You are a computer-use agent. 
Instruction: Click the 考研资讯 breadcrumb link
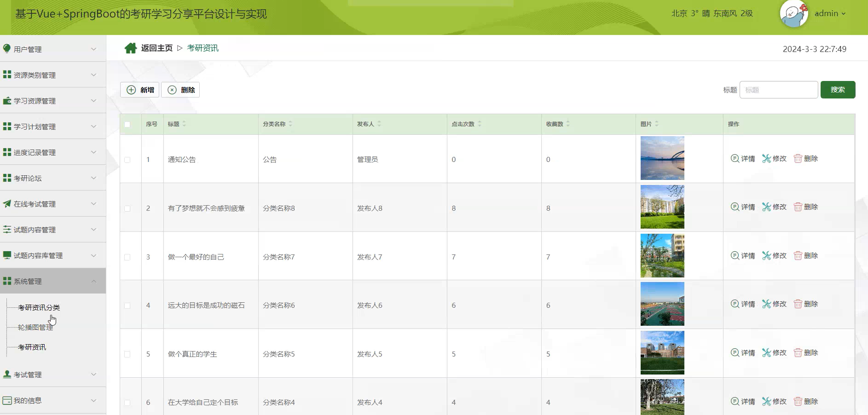[x=203, y=48]
